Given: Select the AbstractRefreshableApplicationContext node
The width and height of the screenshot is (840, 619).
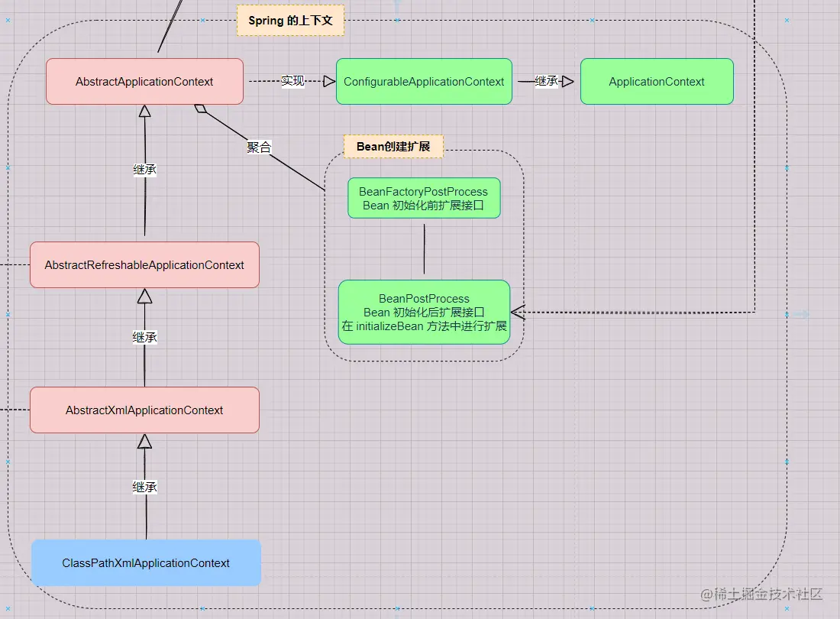Looking at the screenshot, I should click(144, 264).
